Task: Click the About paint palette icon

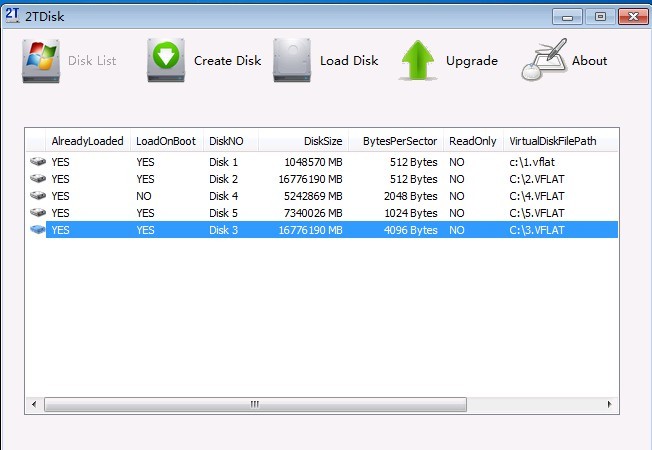Action: coord(544,61)
